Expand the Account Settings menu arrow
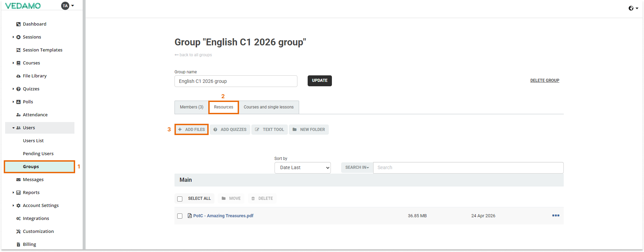 click(13, 206)
